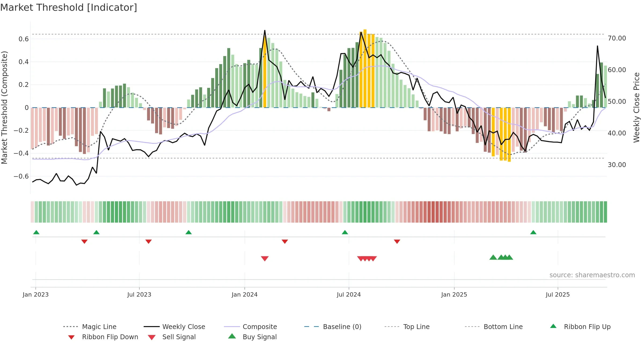Toggle the Bottom Line legend entry
The image size is (644, 362).
pos(494,327)
